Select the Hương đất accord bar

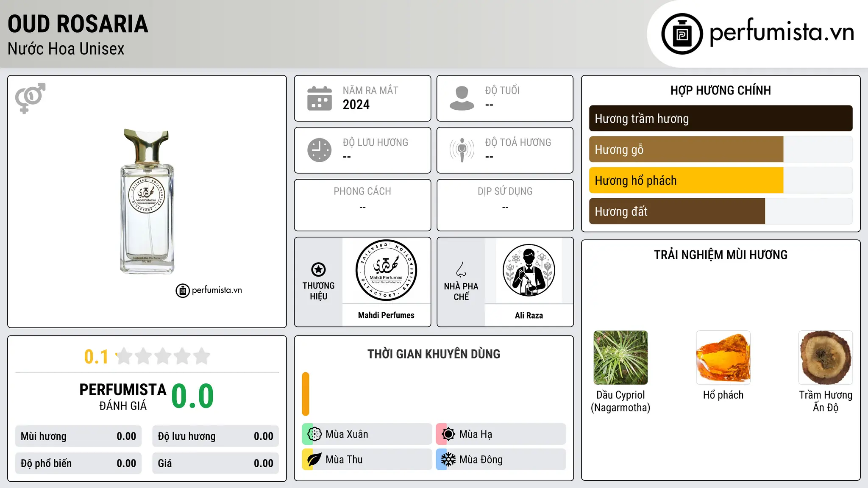[721, 211]
